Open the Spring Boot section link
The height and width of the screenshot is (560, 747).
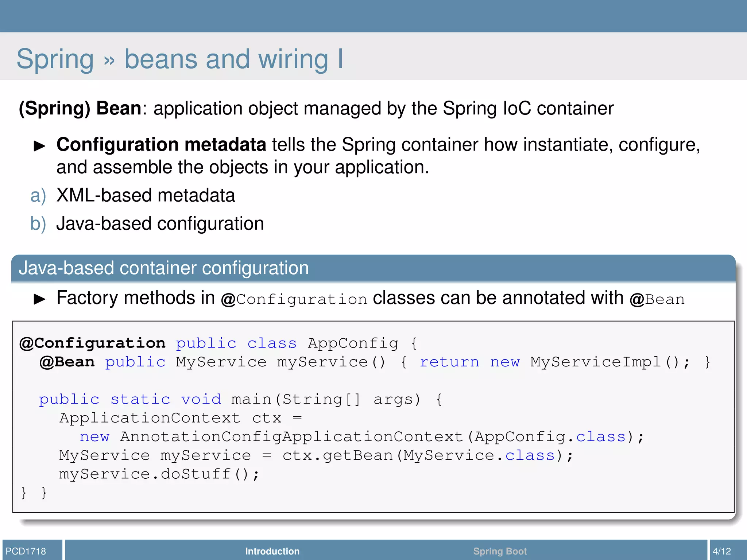(500, 551)
